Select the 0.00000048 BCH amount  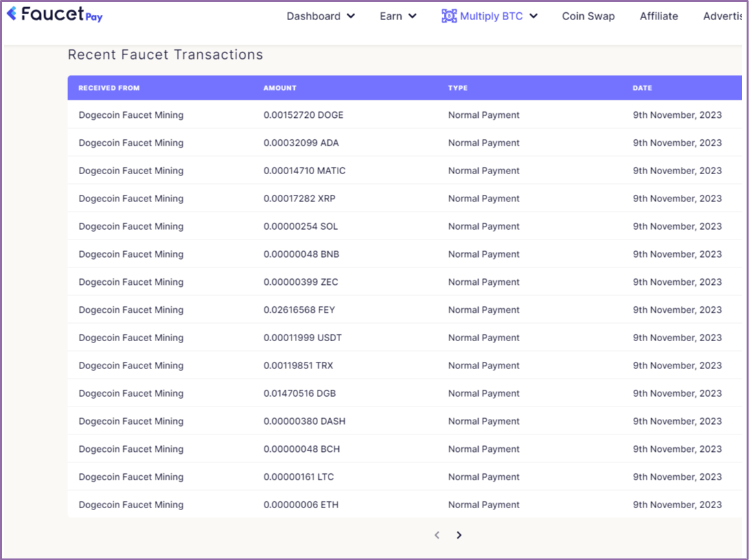301,449
